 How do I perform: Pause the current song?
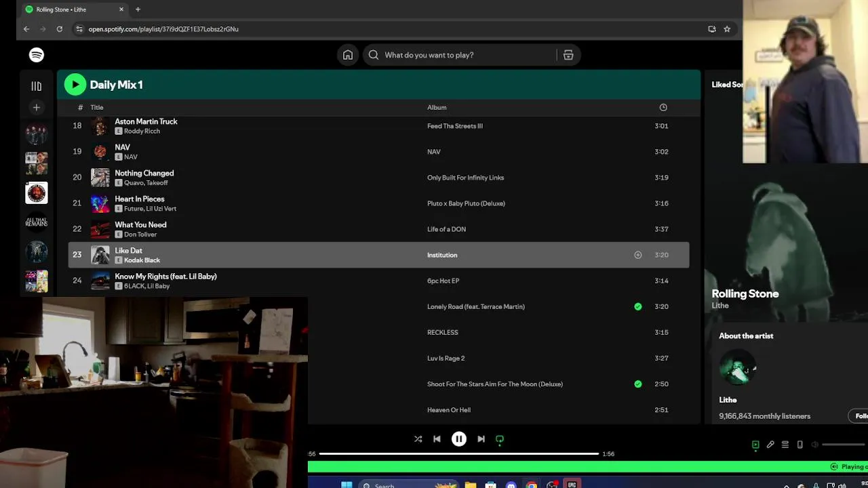(459, 439)
